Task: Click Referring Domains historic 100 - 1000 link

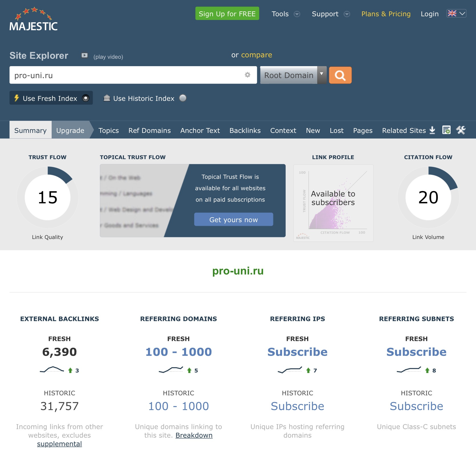Action: (179, 406)
